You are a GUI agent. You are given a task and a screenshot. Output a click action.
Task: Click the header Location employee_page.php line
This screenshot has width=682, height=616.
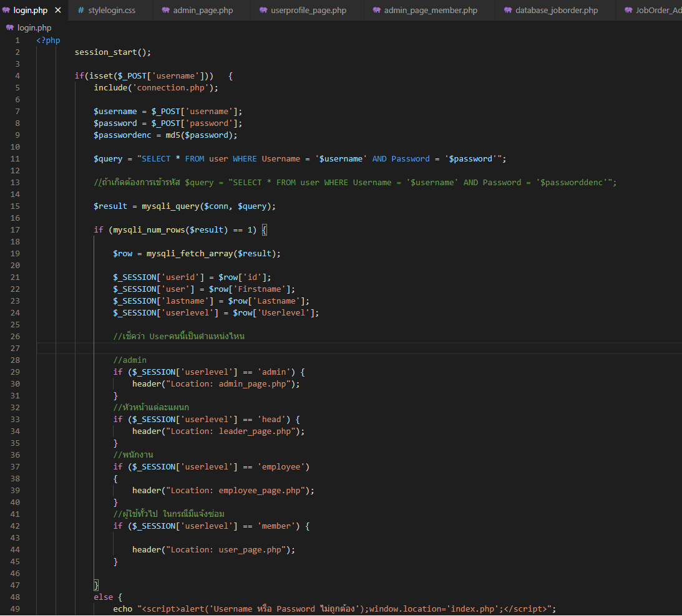223,491
